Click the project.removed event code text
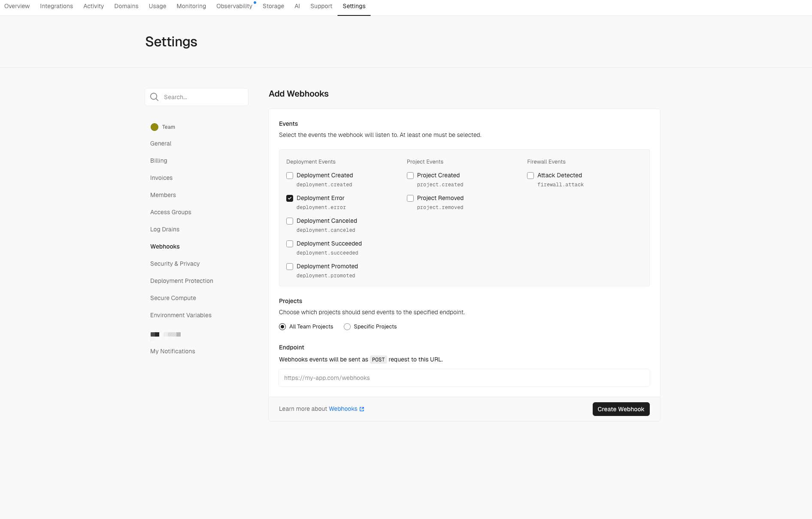The height and width of the screenshot is (519, 812). tap(440, 207)
